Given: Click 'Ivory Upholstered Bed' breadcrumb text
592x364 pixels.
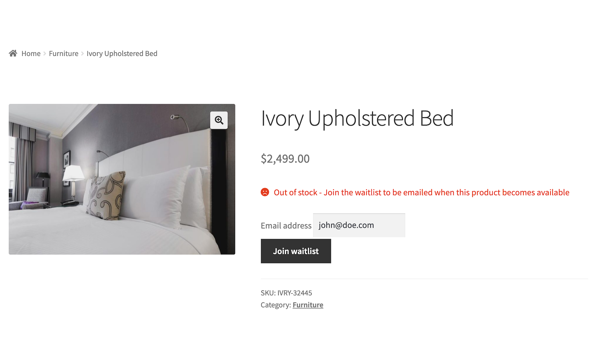Looking at the screenshot, I should pos(122,54).
